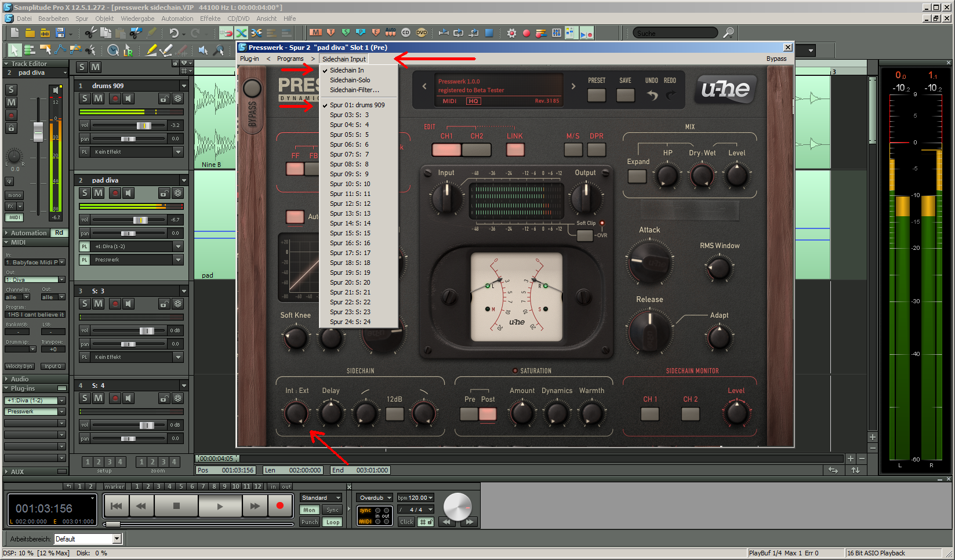Solo the pad diva track
This screenshot has height=560, width=955.
(x=85, y=193)
